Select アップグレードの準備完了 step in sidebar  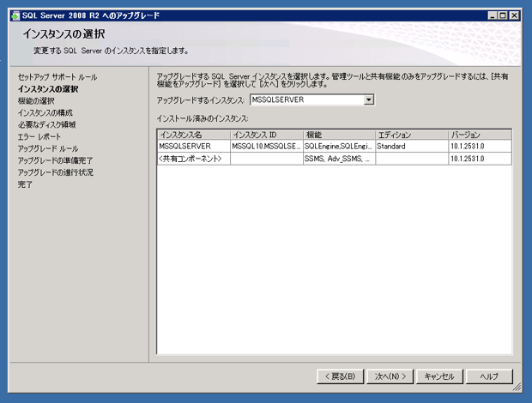pos(55,160)
